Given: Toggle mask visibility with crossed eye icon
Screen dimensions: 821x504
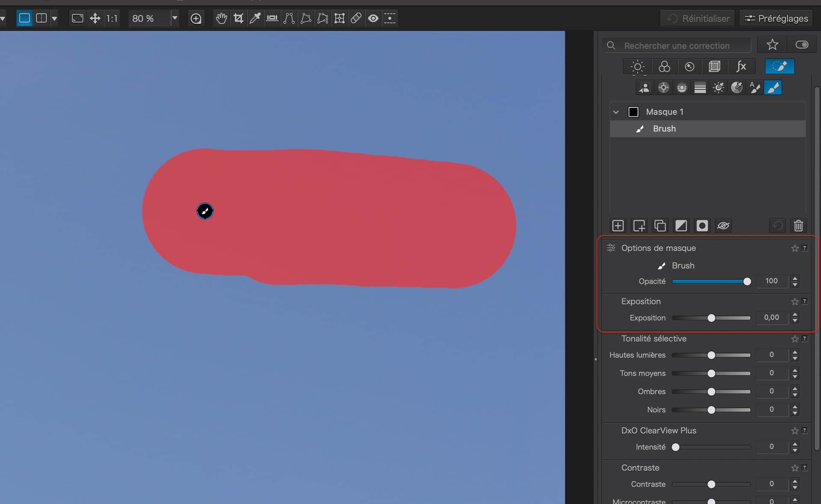Looking at the screenshot, I should tap(723, 226).
